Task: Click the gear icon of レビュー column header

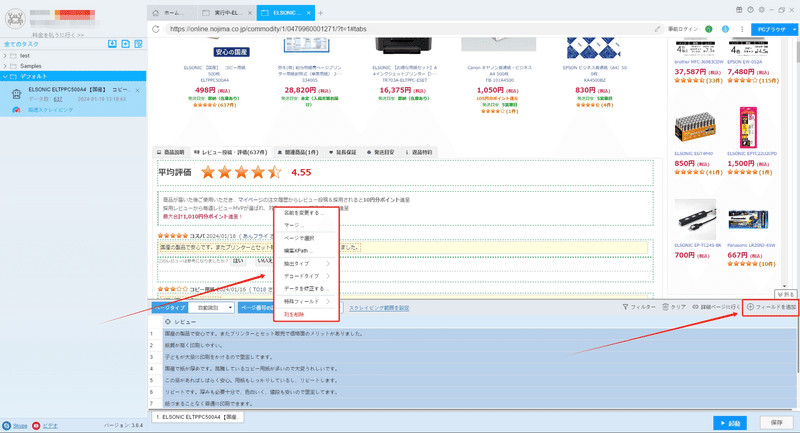Action: [x=167, y=322]
